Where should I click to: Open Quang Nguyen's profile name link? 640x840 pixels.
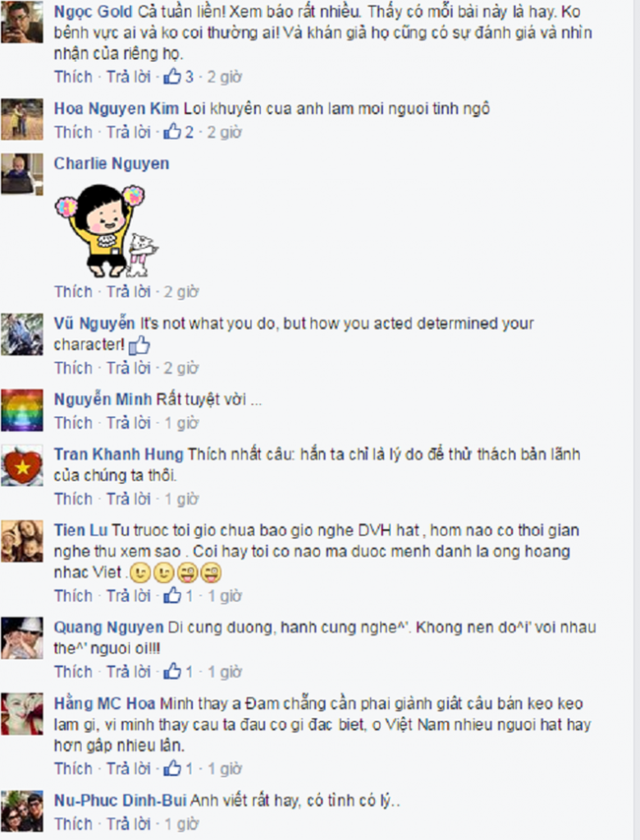pyautogui.click(x=108, y=627)
